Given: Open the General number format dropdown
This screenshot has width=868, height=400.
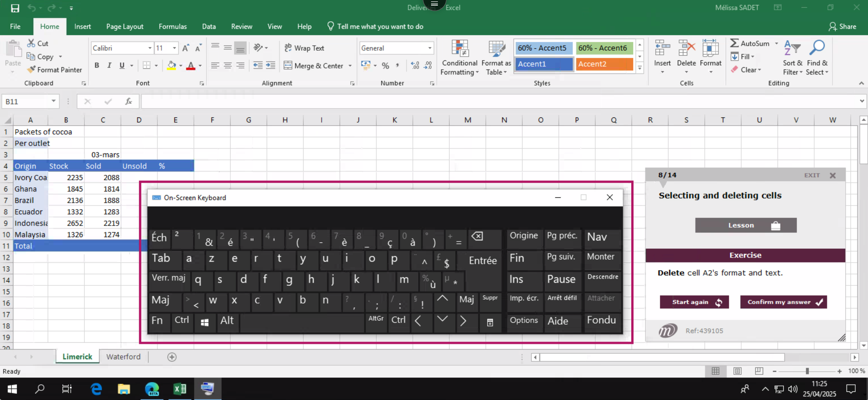Looking at the screenshot, I should coord(430,48).
